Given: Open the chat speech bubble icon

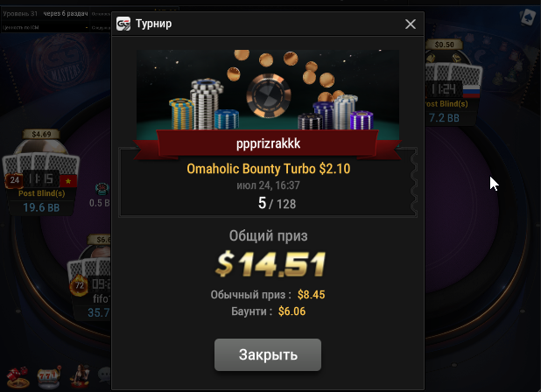Looking at the screenshot, I should pyautogui.click(x=104, y=374).
